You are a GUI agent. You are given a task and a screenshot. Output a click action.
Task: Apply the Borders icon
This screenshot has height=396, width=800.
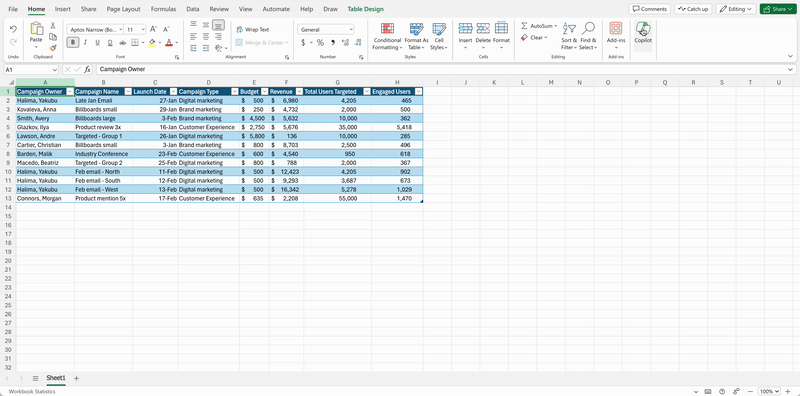(x=135, y=42)
